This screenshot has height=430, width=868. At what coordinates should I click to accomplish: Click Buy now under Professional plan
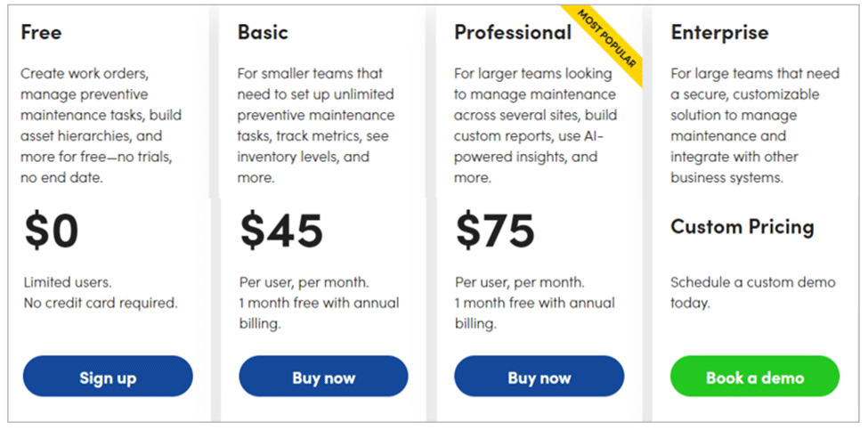tap(539, 377)
